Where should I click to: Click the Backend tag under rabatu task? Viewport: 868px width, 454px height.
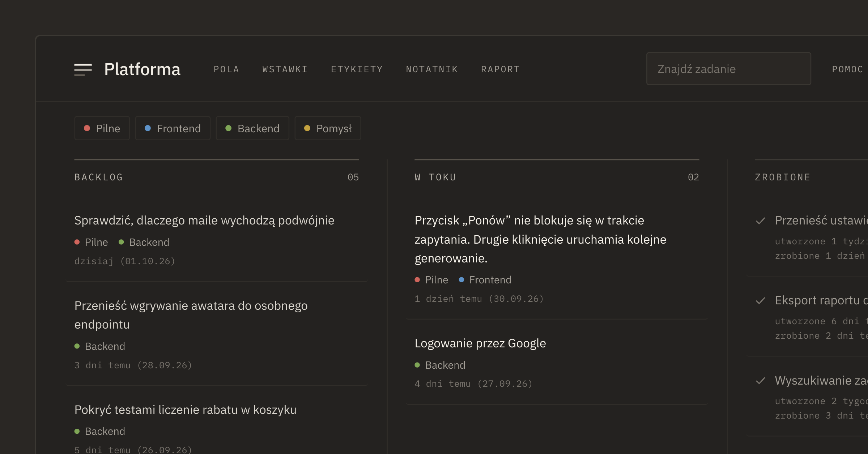(x=100, y=431)
